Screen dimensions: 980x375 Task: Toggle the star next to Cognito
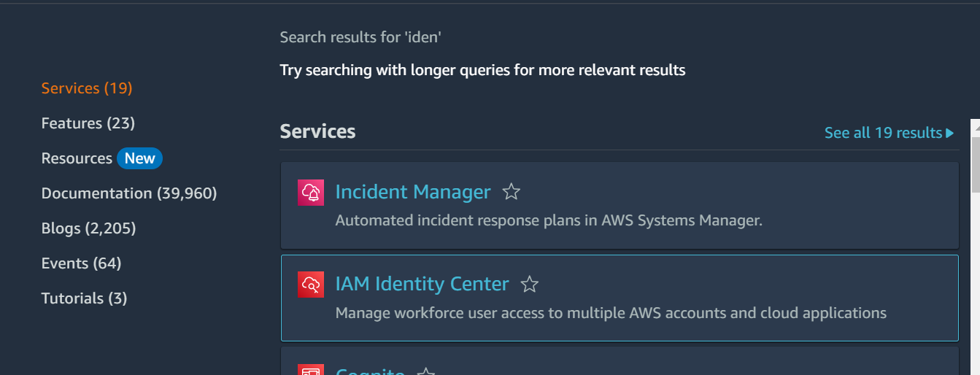[x=426, y=371]
